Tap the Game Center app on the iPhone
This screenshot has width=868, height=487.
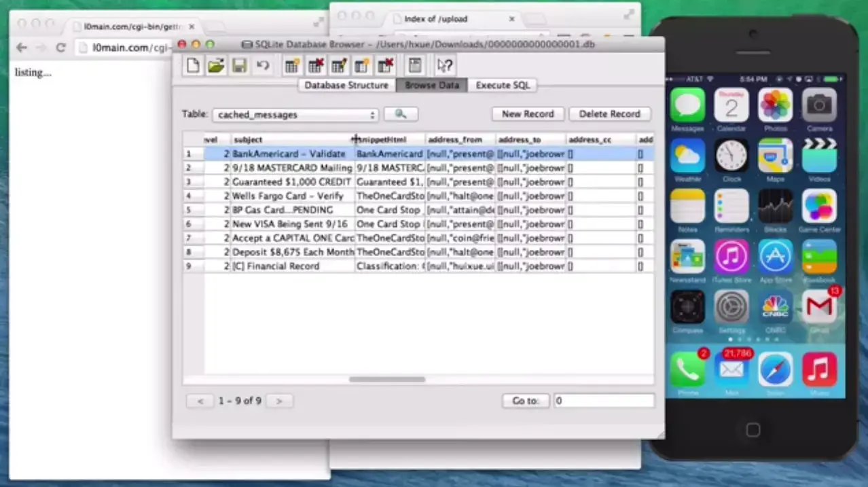pyautogui.click(x=819, y=206)
